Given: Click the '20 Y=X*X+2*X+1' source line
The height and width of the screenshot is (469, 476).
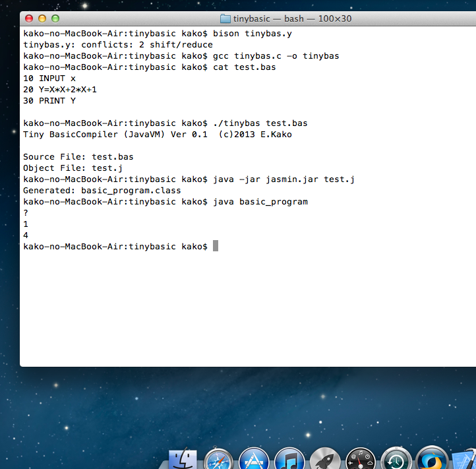Looking at the screenshot, I should tap(64, 90).
